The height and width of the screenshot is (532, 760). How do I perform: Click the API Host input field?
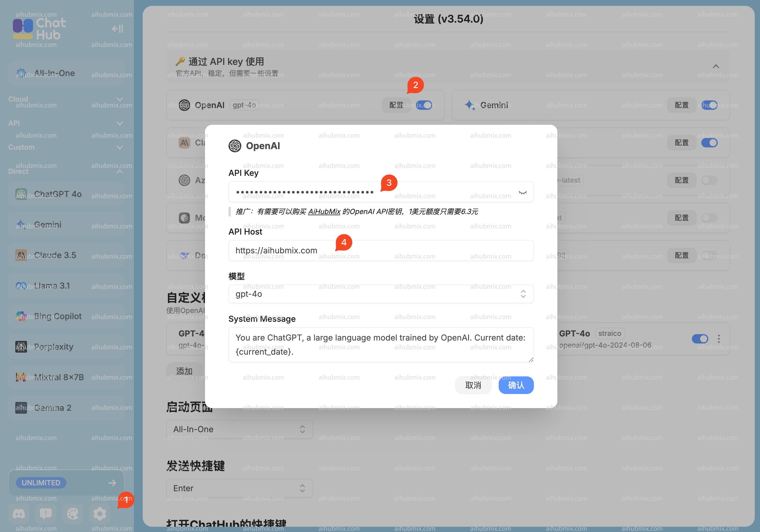pyautogui.click(x=381, y=250)
